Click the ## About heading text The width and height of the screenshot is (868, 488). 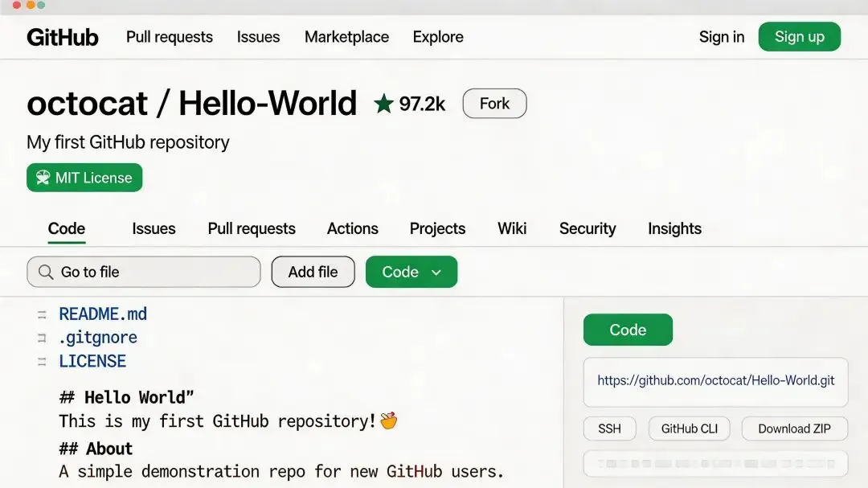click(96, 449)
